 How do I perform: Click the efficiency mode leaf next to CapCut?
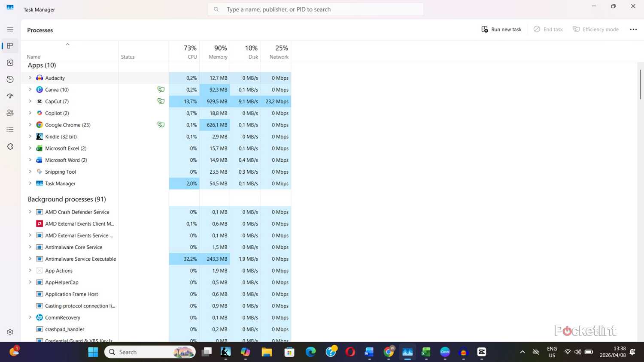pos(161,101)
